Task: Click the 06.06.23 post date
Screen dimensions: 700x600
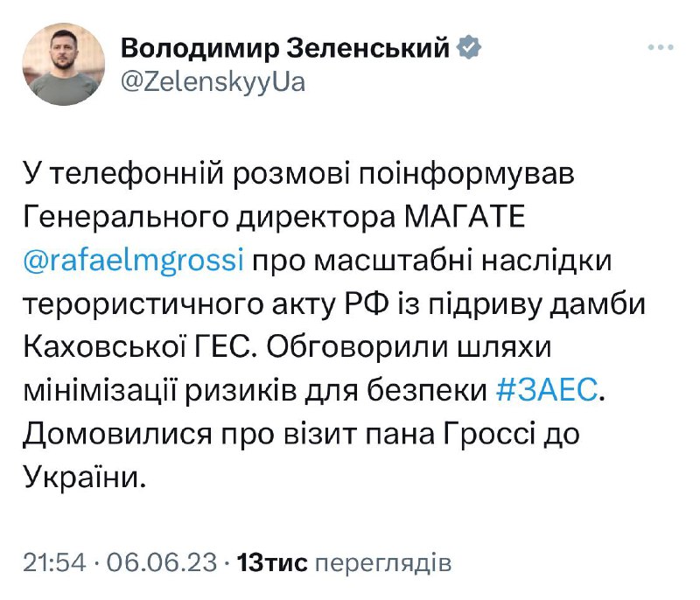Action: pos(162,562)
